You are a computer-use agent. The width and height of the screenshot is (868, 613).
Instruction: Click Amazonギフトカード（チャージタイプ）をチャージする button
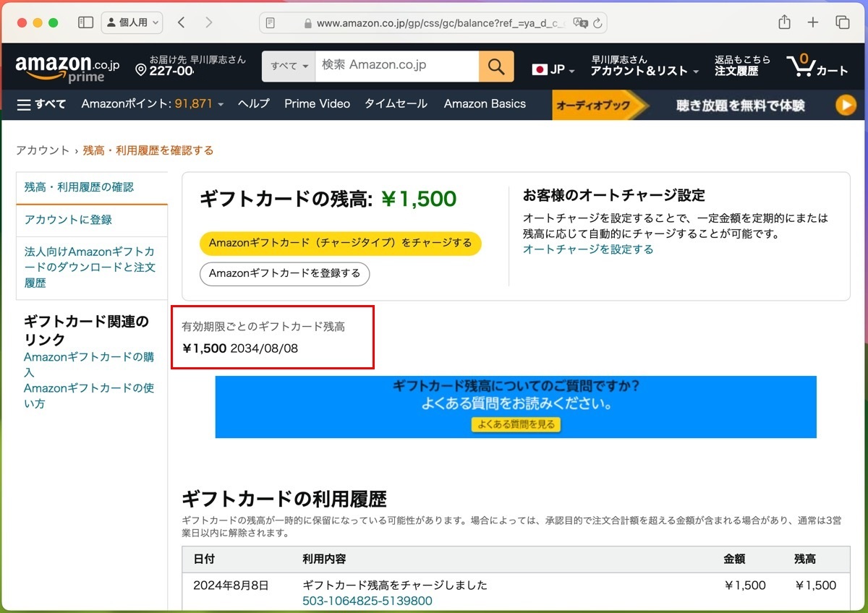(x=340, y=243)
